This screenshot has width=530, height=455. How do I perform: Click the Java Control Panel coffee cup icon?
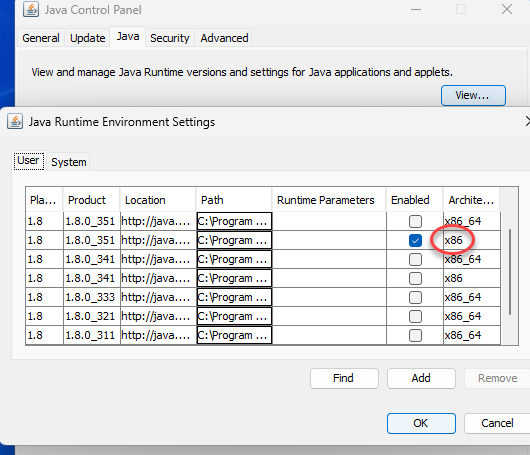coord(31,9)
